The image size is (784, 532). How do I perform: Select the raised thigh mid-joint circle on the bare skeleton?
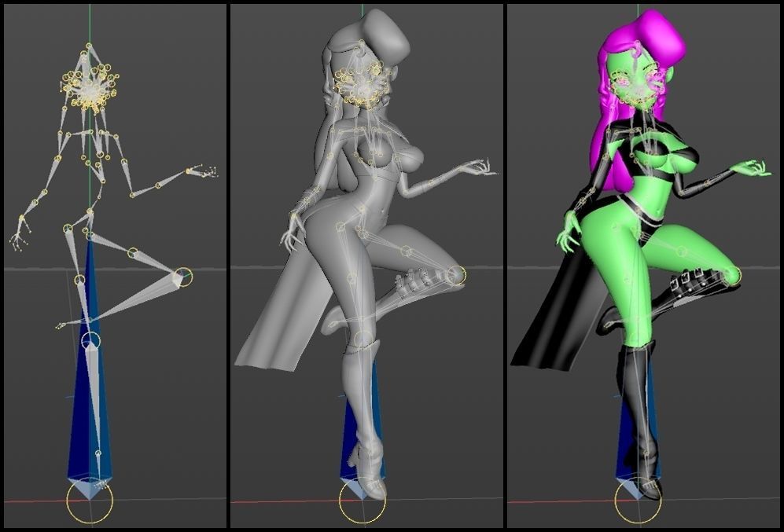(132, 253)
